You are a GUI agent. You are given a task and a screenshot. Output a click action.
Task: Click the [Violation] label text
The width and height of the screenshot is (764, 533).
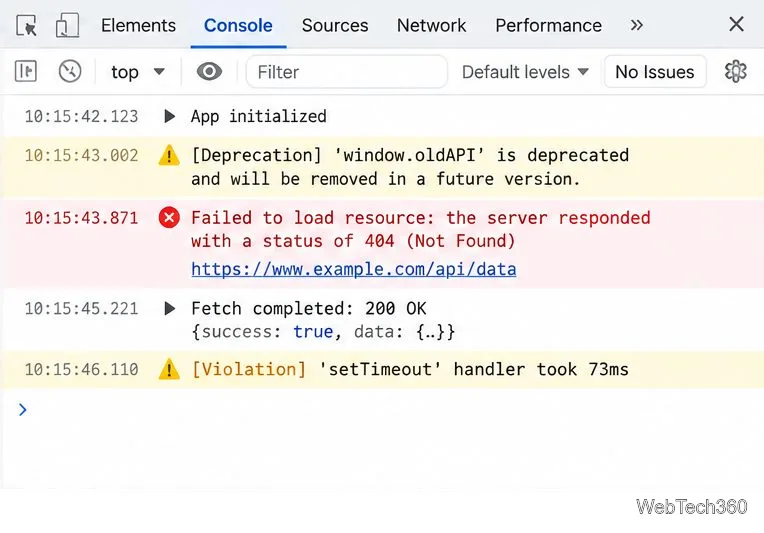pyautogui.click(x=249, y=369)
